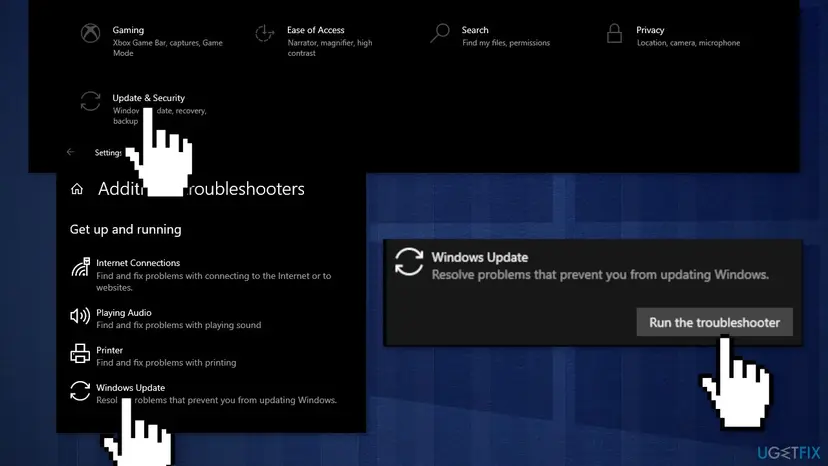Click the Internet Connections Wi-Fi icon
This screenshot has height=466, width=828.
(80, 267)
